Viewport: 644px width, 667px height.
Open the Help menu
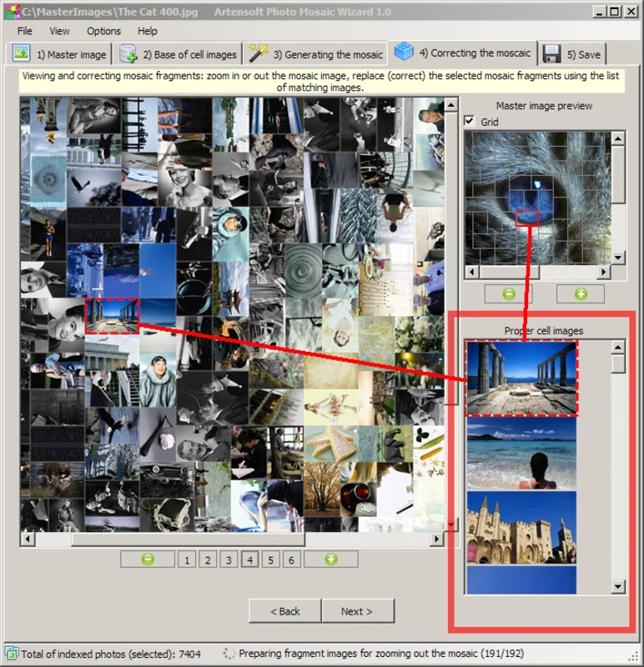coord(148,31)
